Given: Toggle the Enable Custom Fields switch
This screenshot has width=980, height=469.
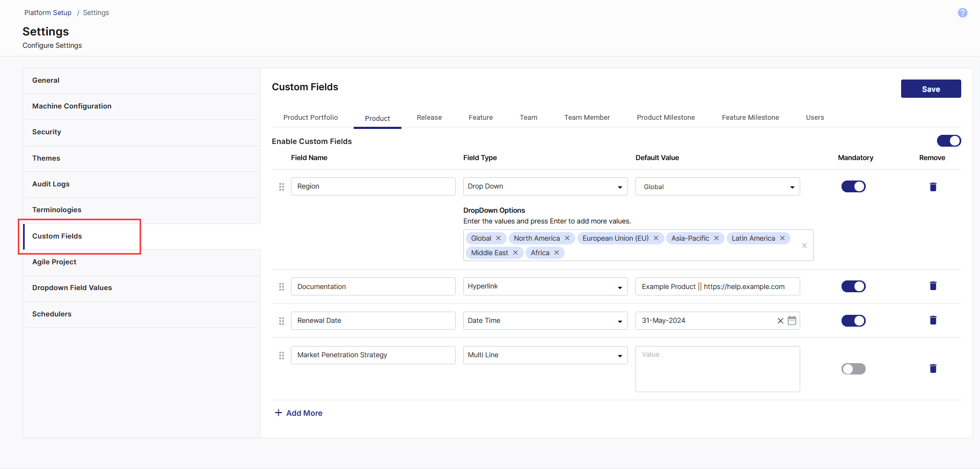Looking at the screenshot, I should (x=948, y=141).
